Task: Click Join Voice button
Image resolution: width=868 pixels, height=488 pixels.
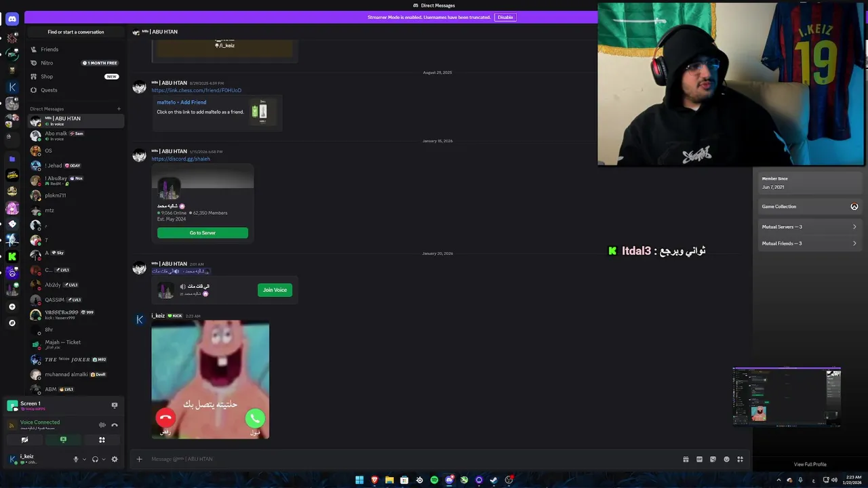Action: (x=275, y=290)
